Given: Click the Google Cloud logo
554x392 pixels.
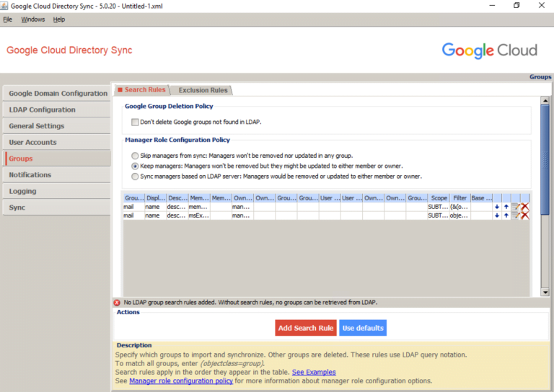Looking at the screenshot, I should pyautogui.click(x=489, y=50).
